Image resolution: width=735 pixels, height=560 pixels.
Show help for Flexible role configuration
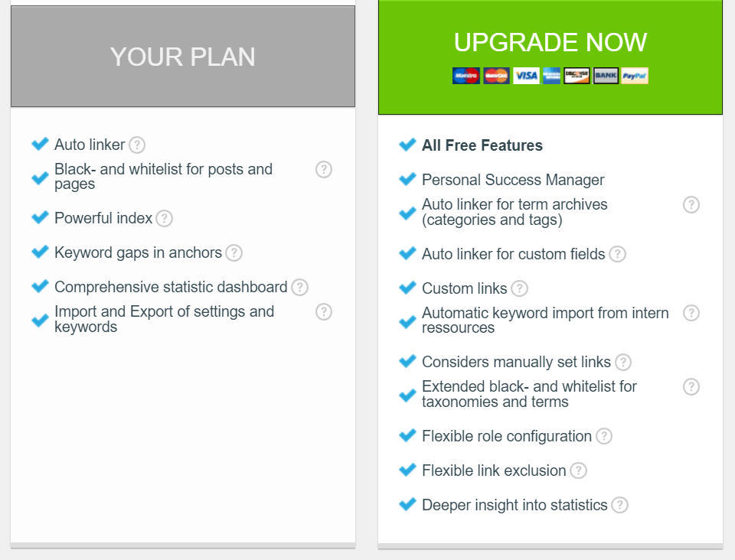pos(604,436)
